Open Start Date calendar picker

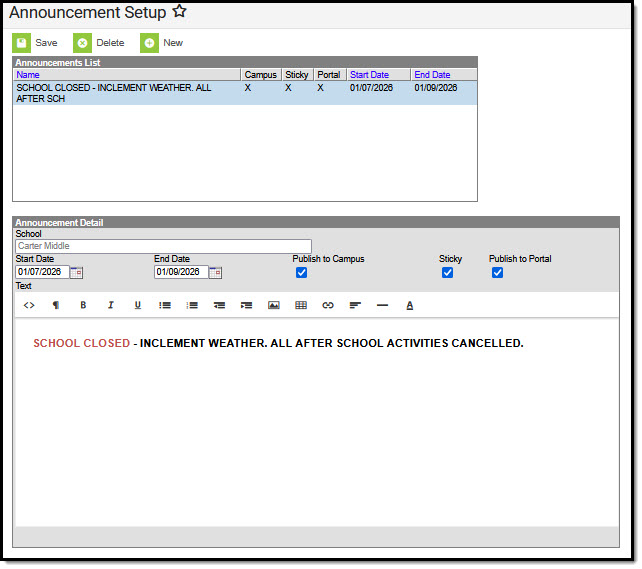pyautogui.click(x=77, y=273)
